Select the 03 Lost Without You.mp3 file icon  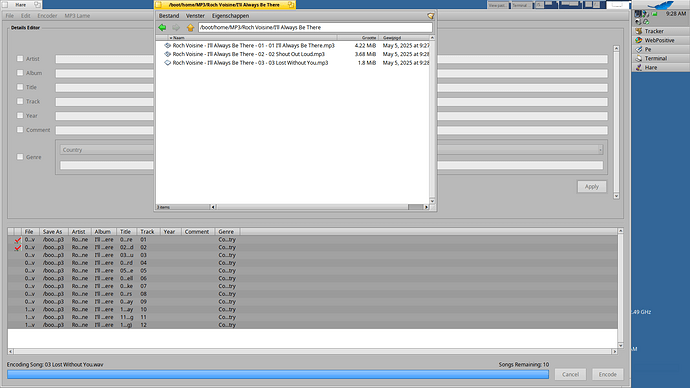tap(167, 63)
